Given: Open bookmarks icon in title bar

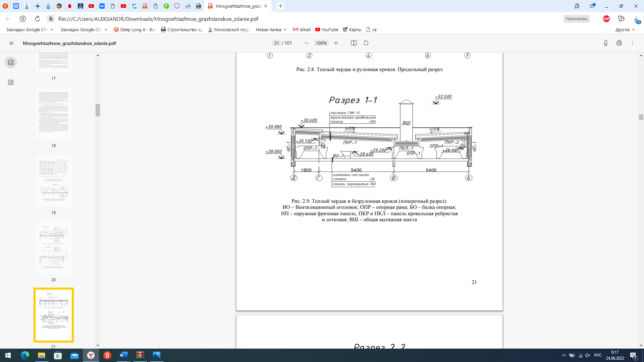Looking at the screenshot, I should click(577, 6).
